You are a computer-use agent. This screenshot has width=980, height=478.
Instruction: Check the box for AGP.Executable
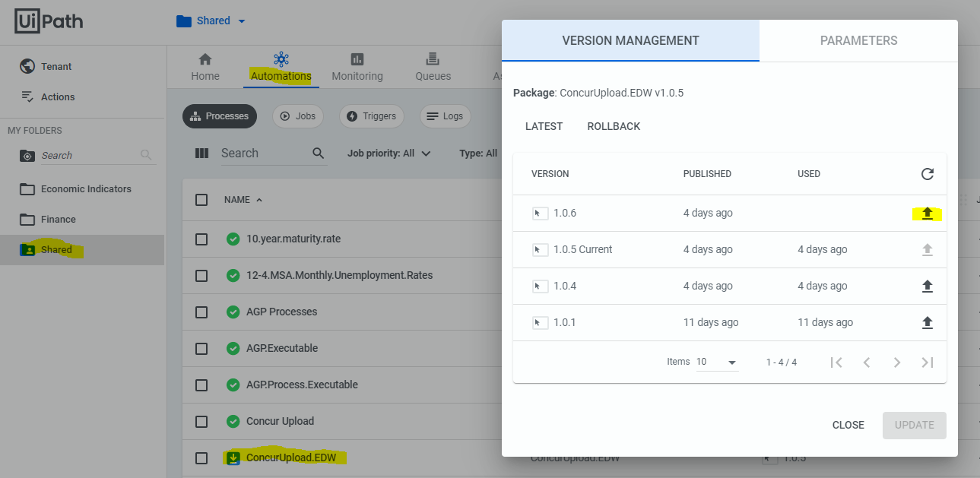tap(201, 348)
